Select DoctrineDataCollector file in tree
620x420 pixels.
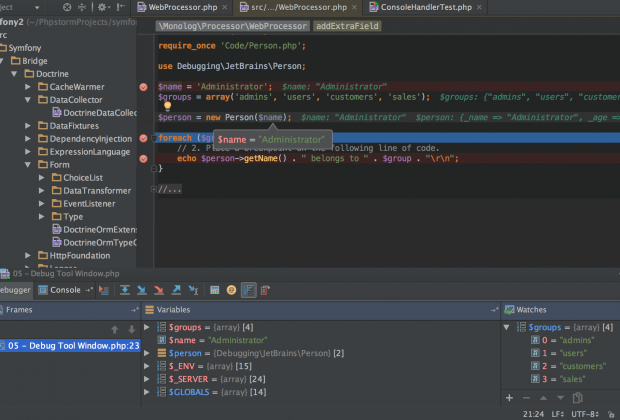pos(95,113)
